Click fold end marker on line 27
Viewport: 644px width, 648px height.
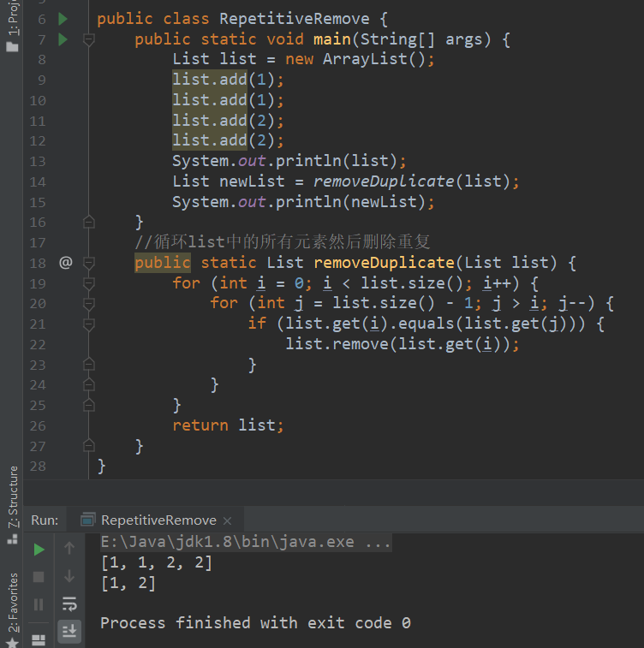[88, 446]
